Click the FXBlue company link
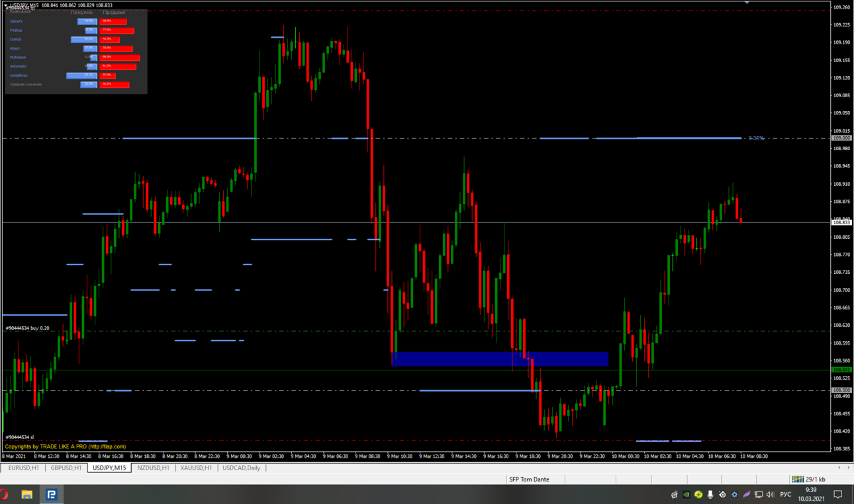 16,30
